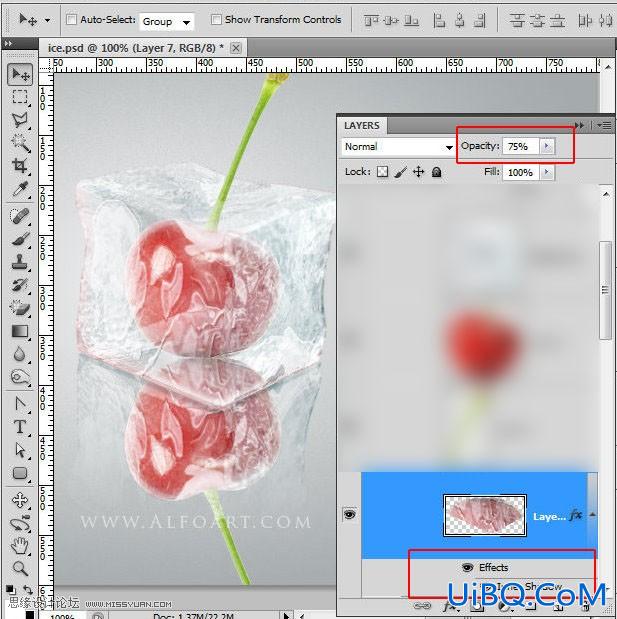Image resolution: width=617 pixels, height=619 pixels.
Task: Click Distribute top edges icon
Action: point(517,20)
